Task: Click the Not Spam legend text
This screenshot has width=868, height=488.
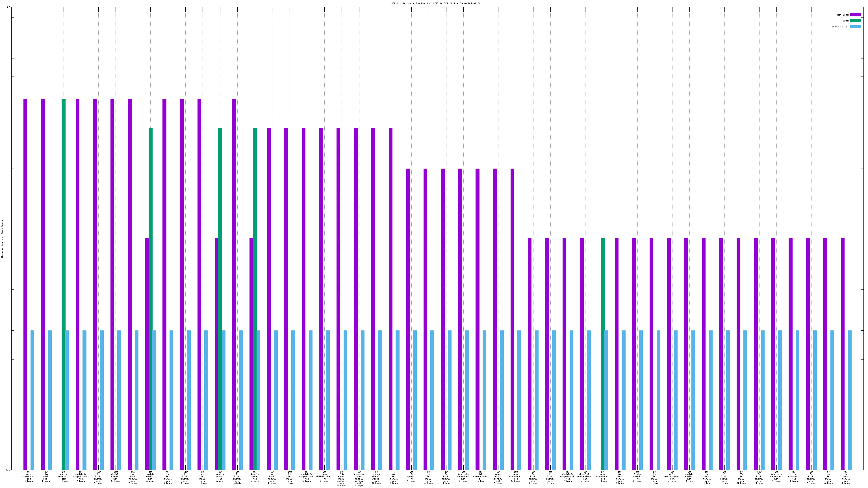Action: (843, 15)
